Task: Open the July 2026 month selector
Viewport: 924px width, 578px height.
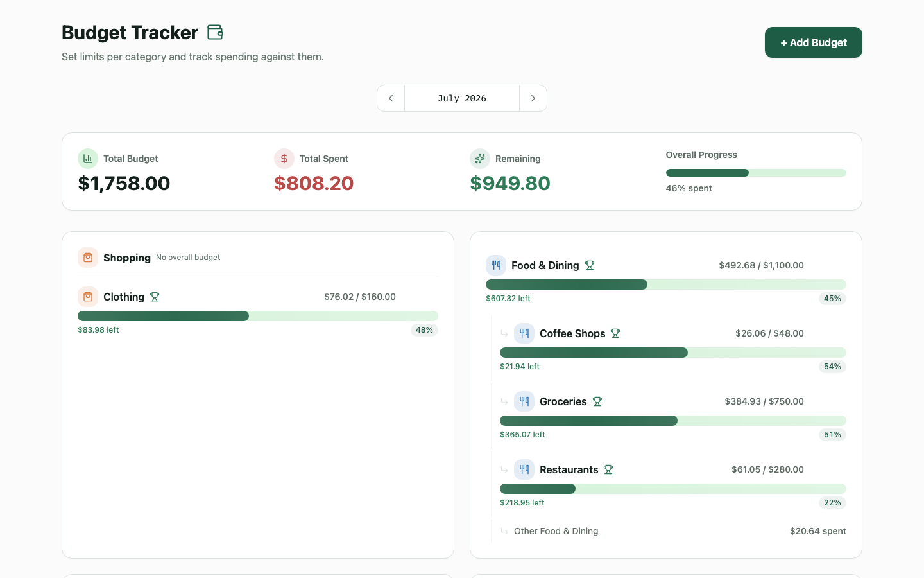Action: [x=462, y=98]
